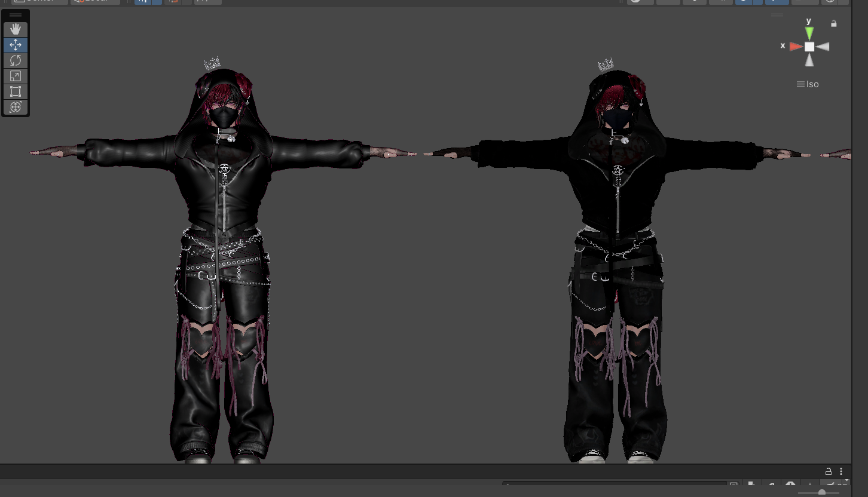Select the Rotate tool
Image resolution: width=868 pixels, height=497 pixels.
click(x=16, y=60)
